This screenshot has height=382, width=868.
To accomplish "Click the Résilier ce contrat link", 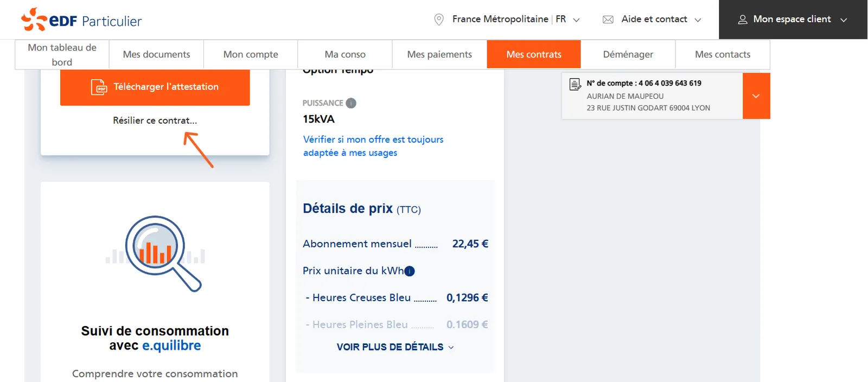I will click(x=155, y=120).
